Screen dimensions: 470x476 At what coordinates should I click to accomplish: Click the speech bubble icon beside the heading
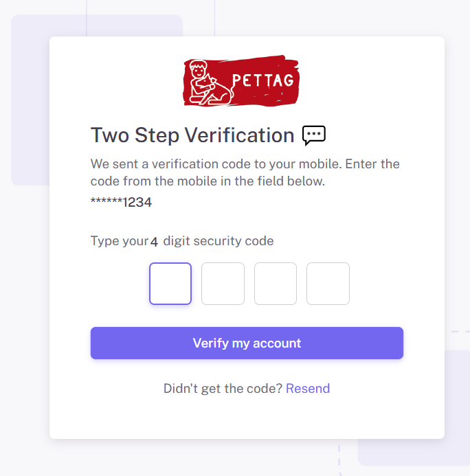(314, 135)
